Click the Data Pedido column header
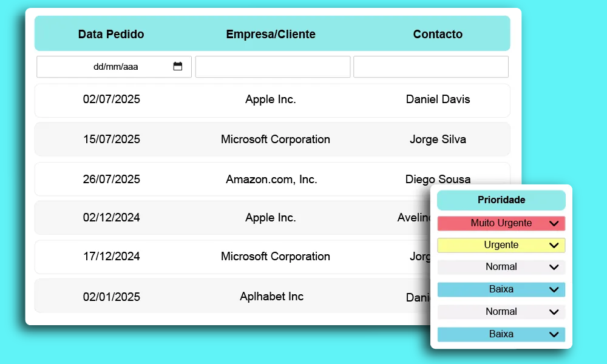Screen dimensions: 607x364 click(x=110, y=35)
